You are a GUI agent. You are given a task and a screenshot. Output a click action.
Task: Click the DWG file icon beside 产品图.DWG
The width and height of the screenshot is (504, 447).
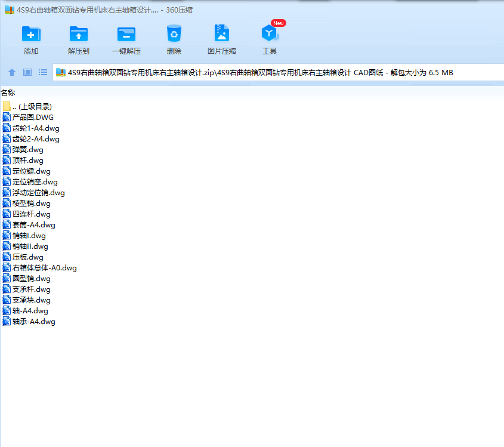[7, 117]
